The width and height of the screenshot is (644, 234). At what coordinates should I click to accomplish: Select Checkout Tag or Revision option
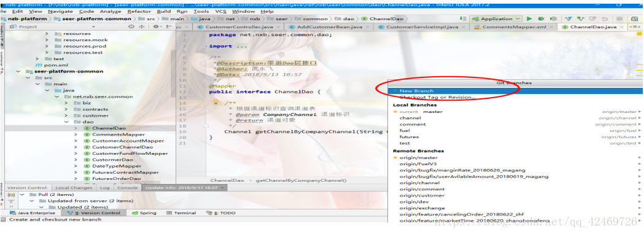pyautogui.click(x=516, y=97)
